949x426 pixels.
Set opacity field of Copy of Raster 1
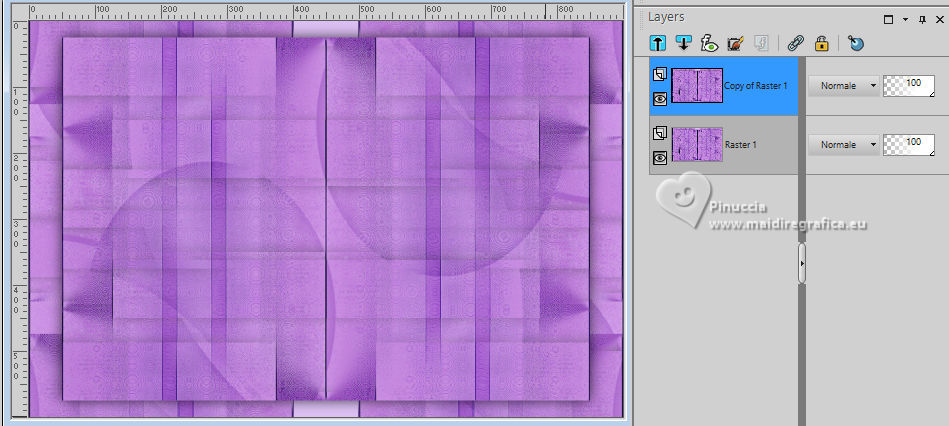point(908,86)
